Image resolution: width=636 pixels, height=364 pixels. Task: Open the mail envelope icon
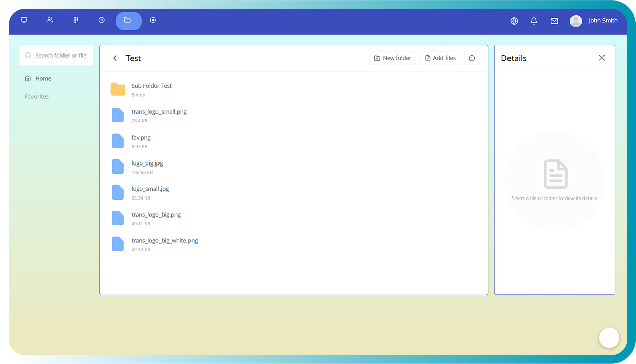(554, 21)
